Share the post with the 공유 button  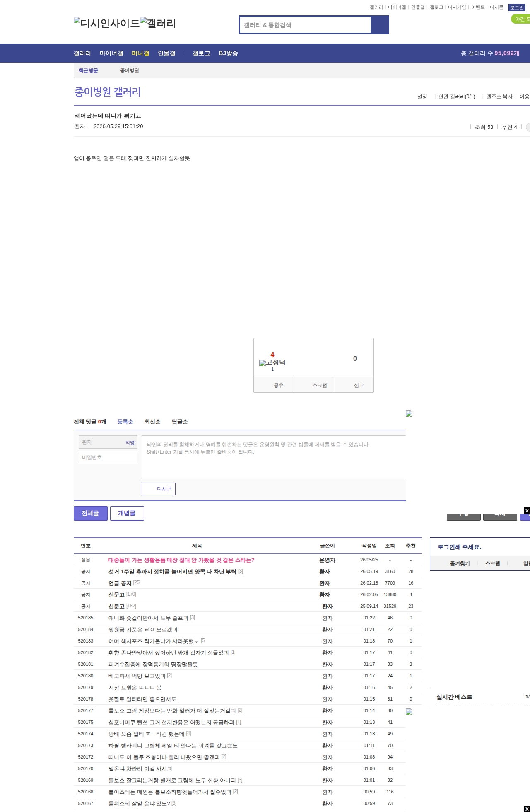coord(274,385)
